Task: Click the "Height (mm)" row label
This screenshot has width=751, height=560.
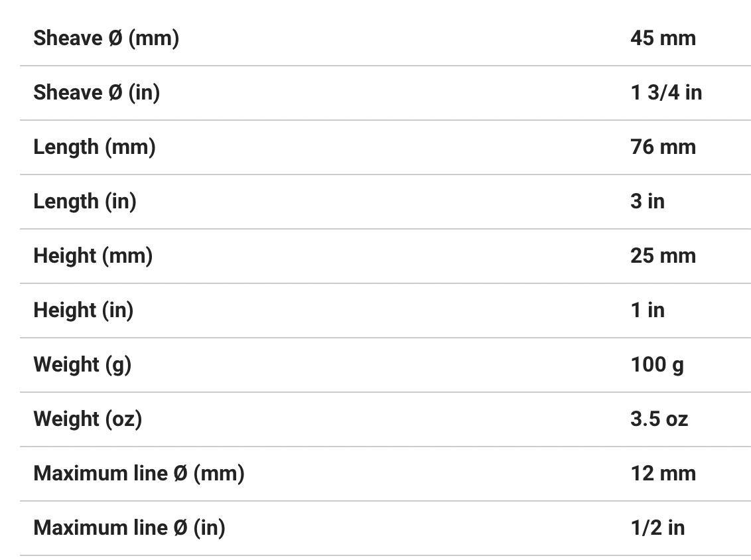Action: (x=93, y=256)
